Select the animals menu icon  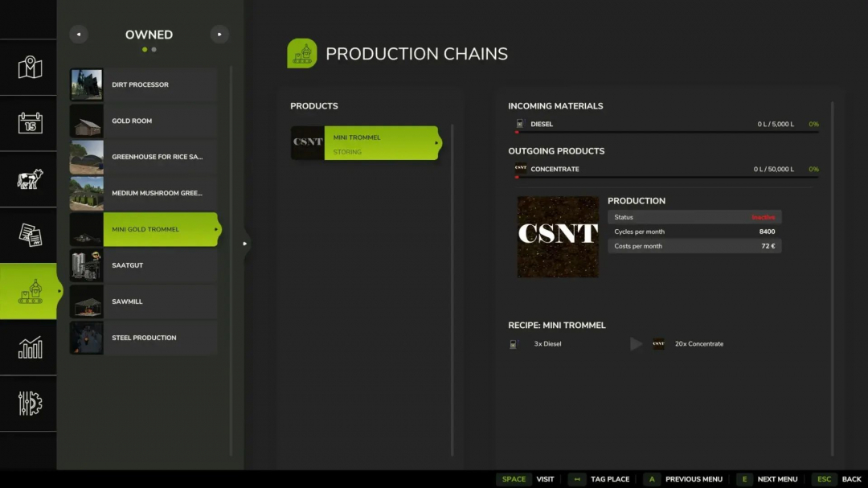pyautogui.click(x=28, y=180)
